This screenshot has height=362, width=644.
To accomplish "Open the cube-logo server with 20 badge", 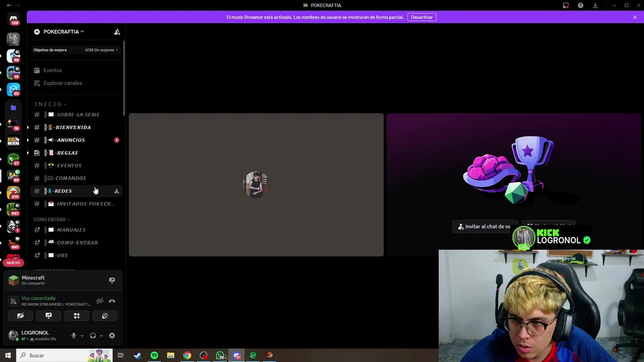I will point(14,89).
